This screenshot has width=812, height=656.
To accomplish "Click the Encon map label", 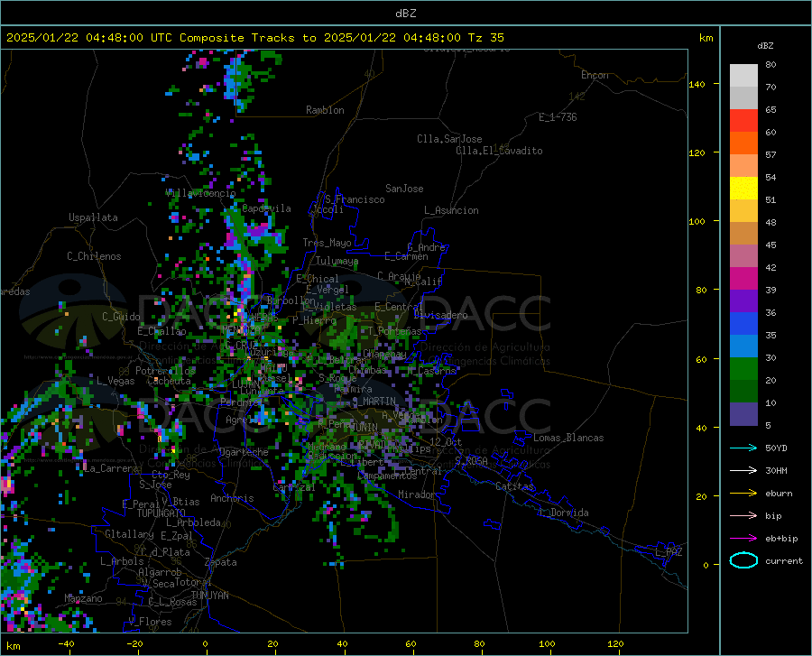I will pyautogui.click(x=595, y=75).
